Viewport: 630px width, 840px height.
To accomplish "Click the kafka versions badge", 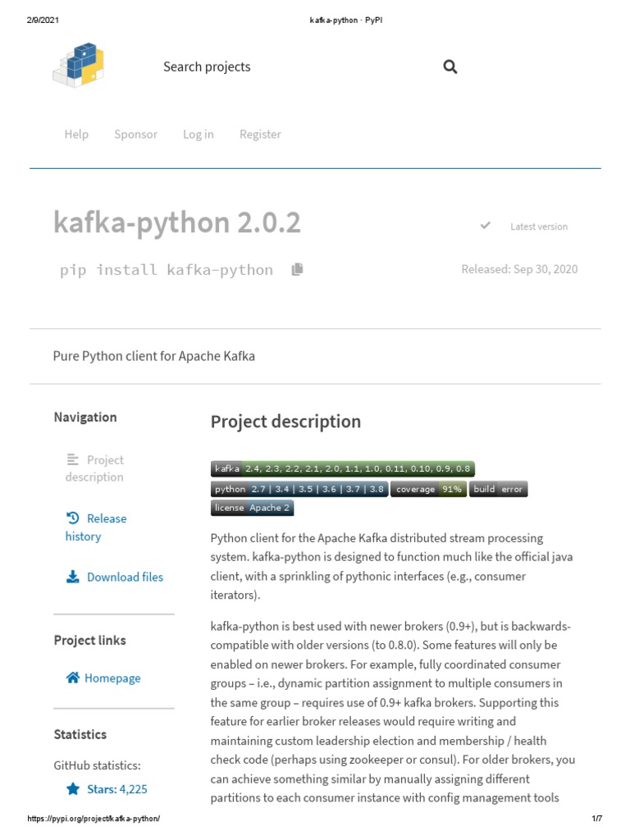I will [343, 469].
